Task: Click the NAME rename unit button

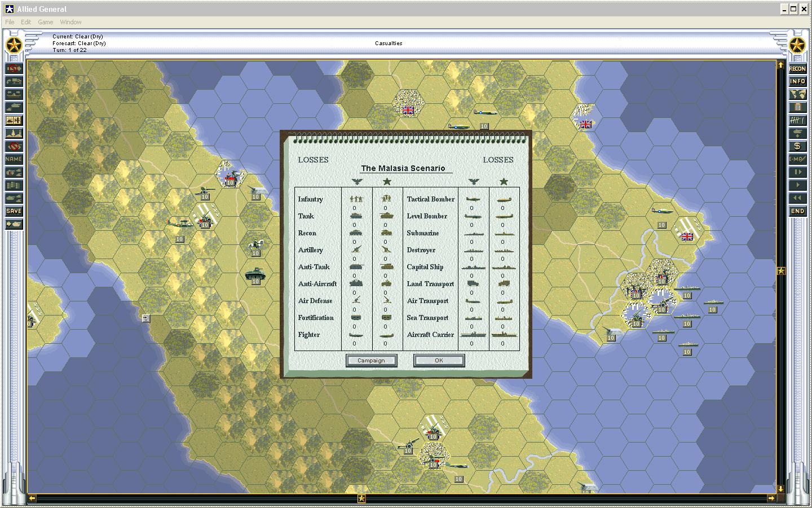Action: [14, 159]
